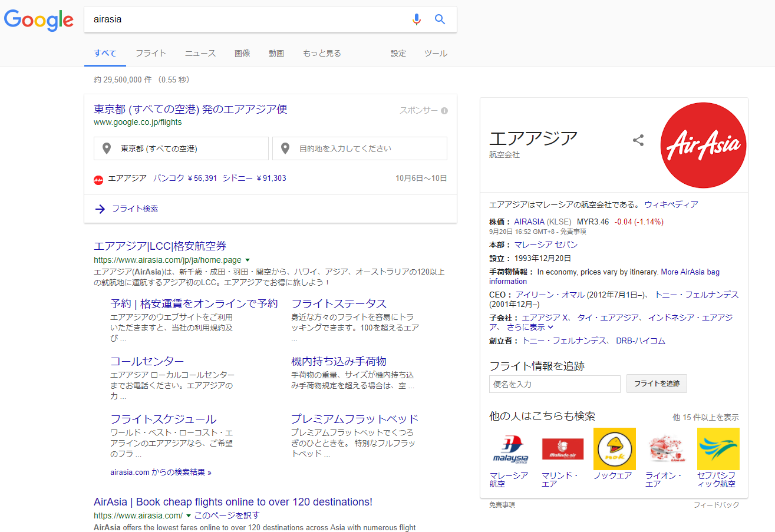Open More AirAsia bag information link
This screenshot has height=532, width=775.
(604, 277)
